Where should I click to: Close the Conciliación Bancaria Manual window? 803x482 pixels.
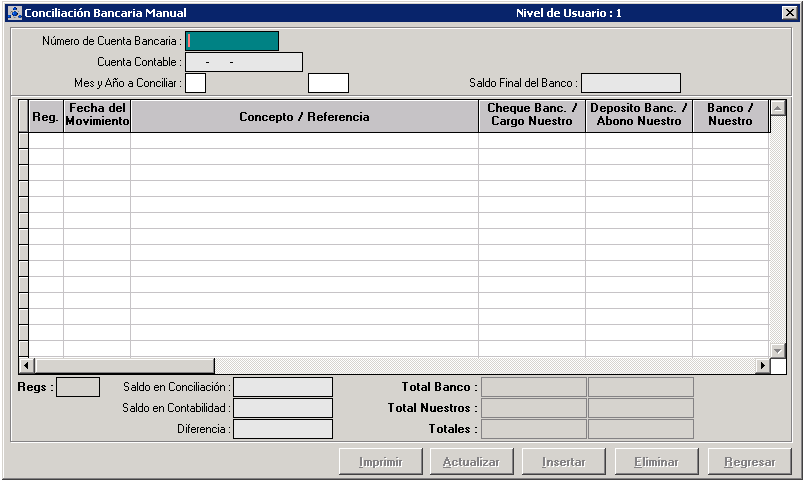point(788,13)
